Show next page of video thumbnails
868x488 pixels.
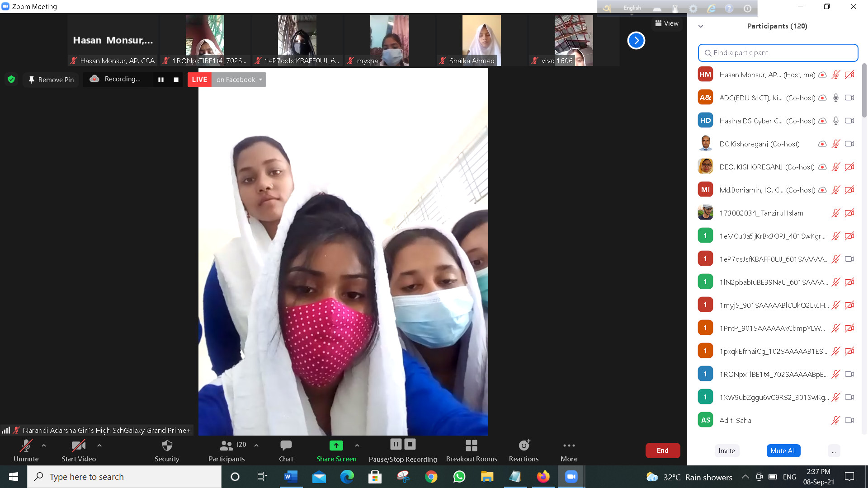click(636, 41)
